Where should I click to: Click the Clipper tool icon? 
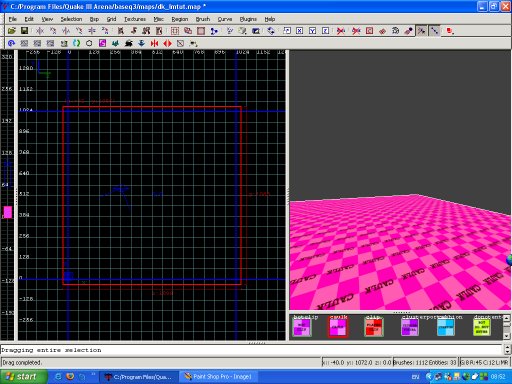pos(214,31)
